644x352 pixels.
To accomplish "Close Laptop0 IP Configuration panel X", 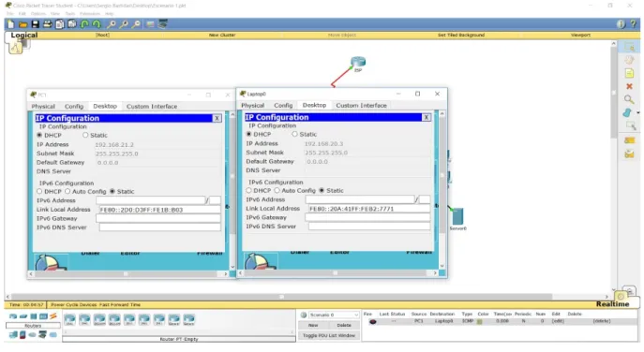I will [x=427, y=117].
